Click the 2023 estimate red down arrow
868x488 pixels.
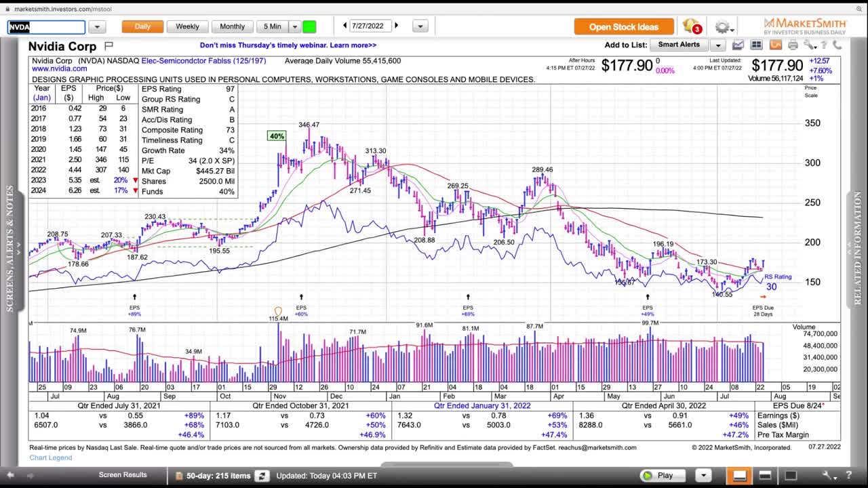(136, 181)
